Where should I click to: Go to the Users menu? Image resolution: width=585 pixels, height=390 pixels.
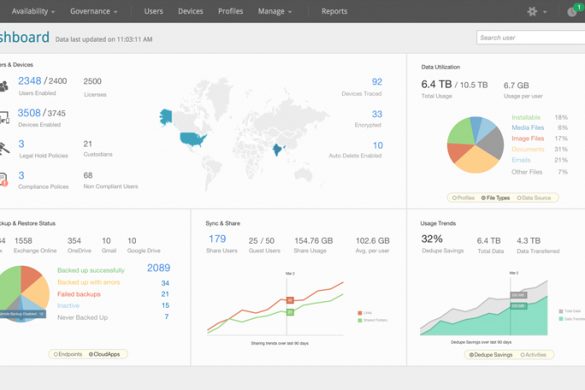click(x=153, y=12)
